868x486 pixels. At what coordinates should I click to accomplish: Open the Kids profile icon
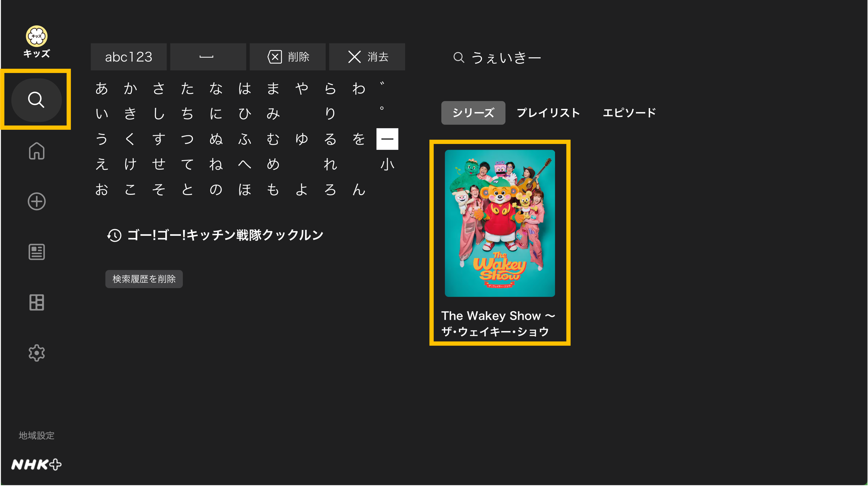pos(36,41)
